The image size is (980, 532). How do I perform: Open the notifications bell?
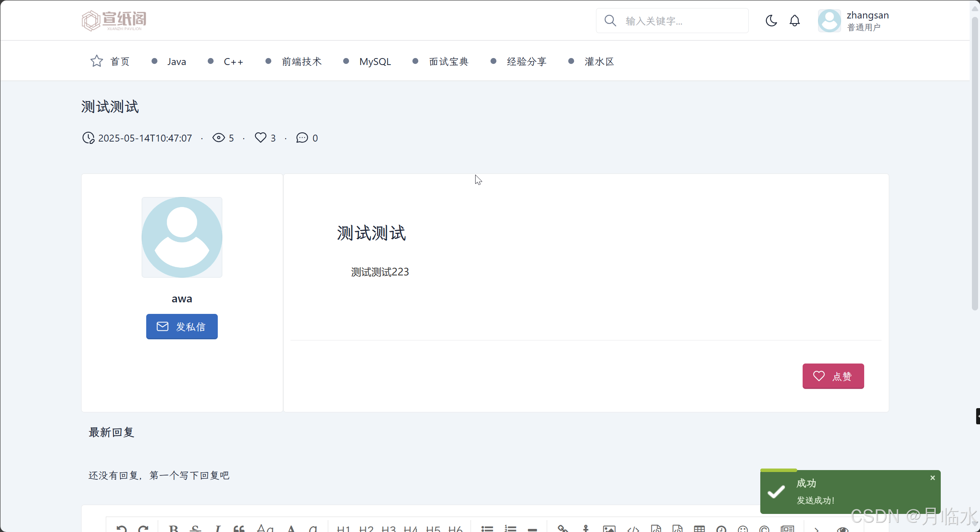[795, 20]
